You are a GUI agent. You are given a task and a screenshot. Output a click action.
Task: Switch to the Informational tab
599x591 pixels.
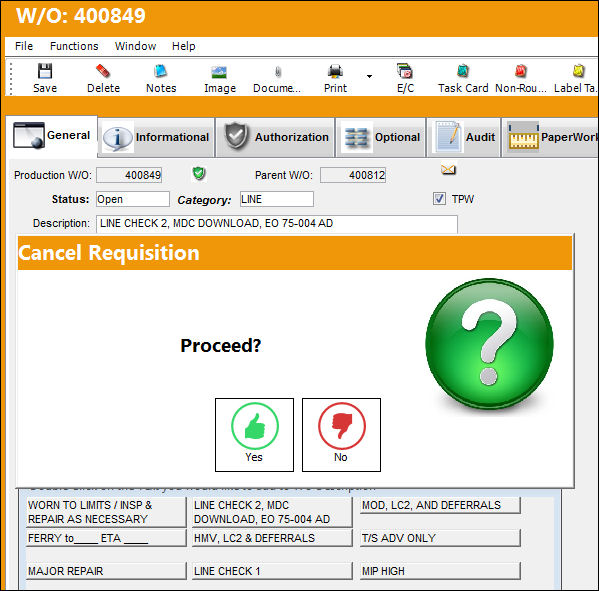pyautogui.click(x=156, y=137)
